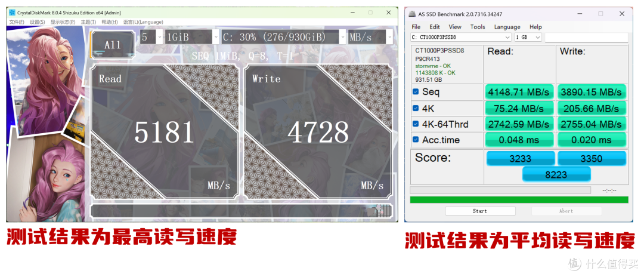The width and height of the screenshot is (644, 277).
Task: Click the SEQ 1MiB Q=8 T=1 label
Action: [x=242, y=56]
